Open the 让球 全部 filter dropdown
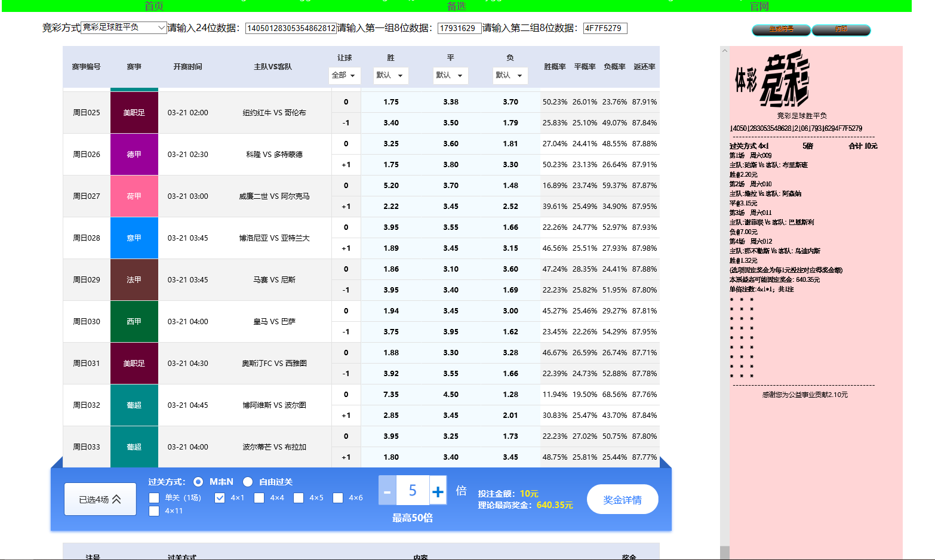Viewport: 935px width, 560px height. pos(345,75)
